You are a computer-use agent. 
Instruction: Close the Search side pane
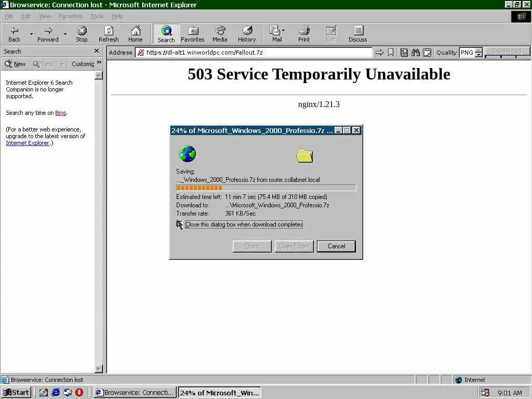tap(96, 51)
